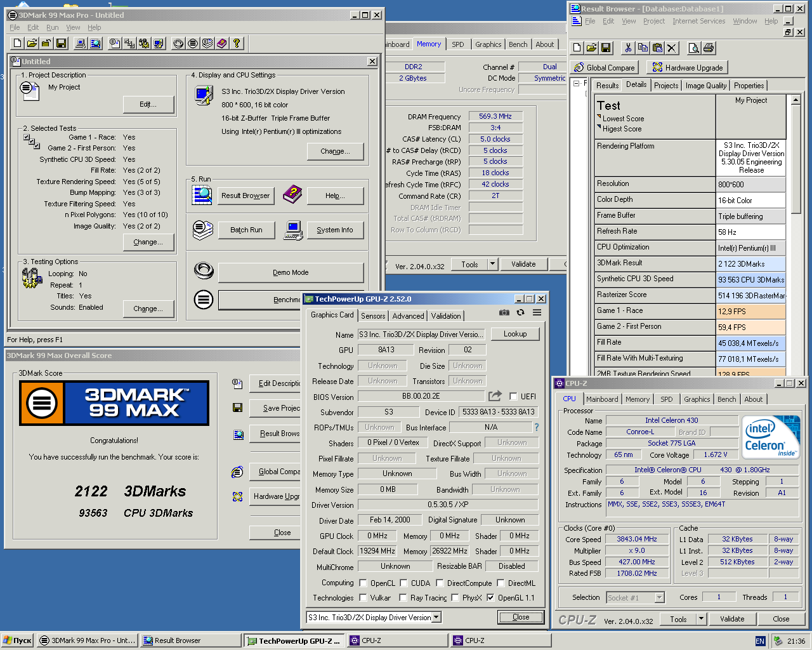Click Result Browser taskbar button

(x=190, y=640)
